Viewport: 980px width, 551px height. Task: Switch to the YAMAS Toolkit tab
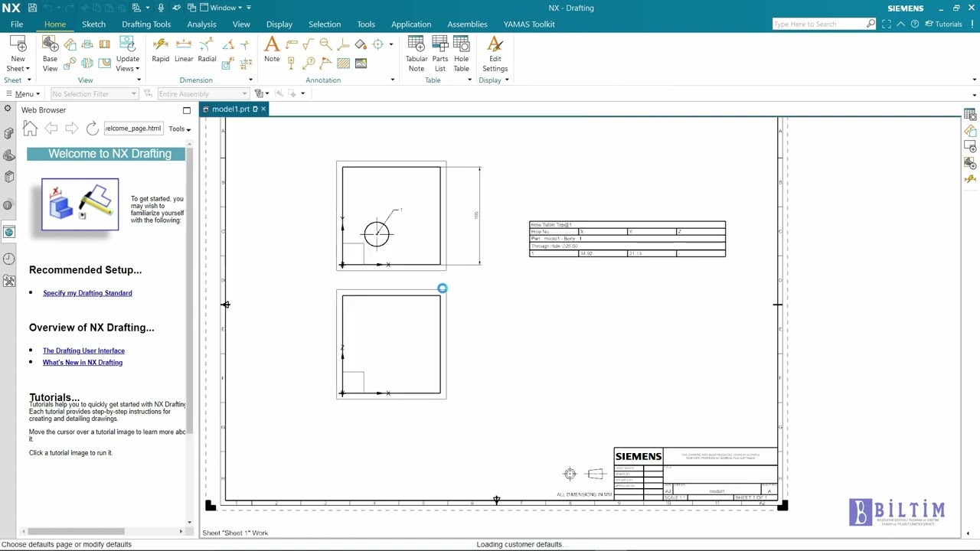tap(529, 24)
